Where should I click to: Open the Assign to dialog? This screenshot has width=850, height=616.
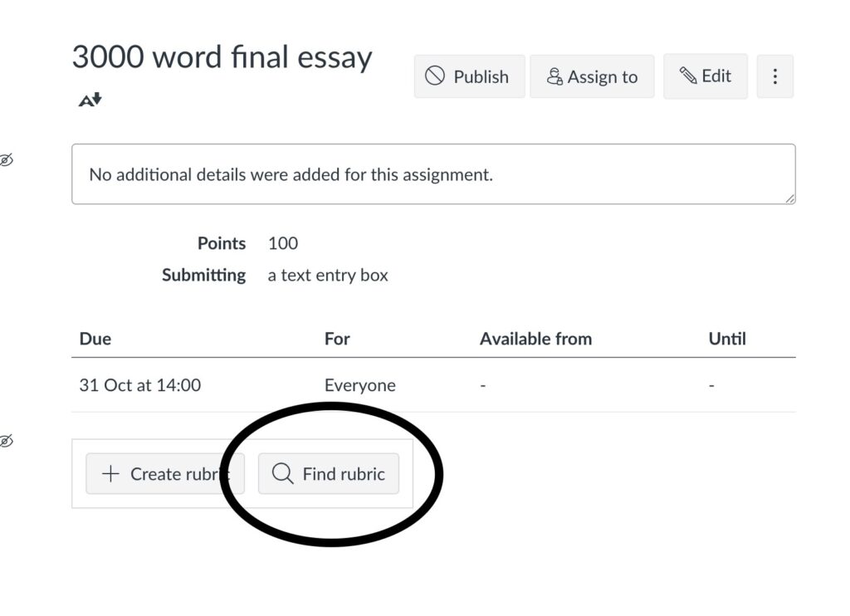pyautogui.click(x=592, y=76)
